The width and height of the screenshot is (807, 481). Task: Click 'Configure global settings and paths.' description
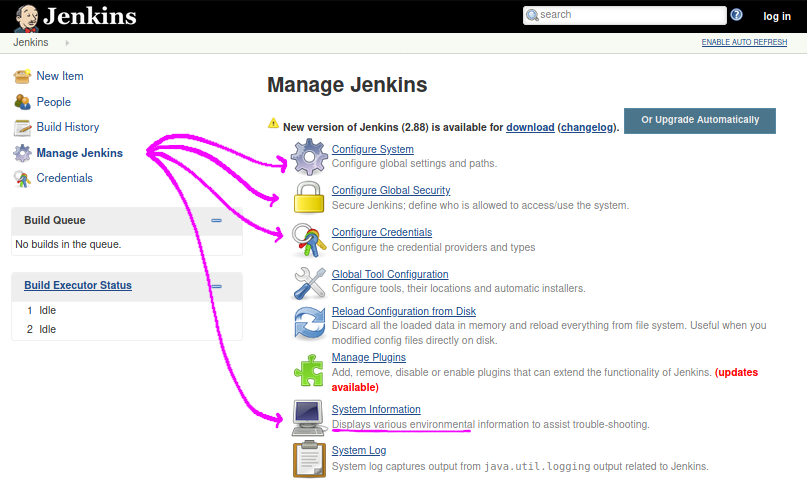414,164
